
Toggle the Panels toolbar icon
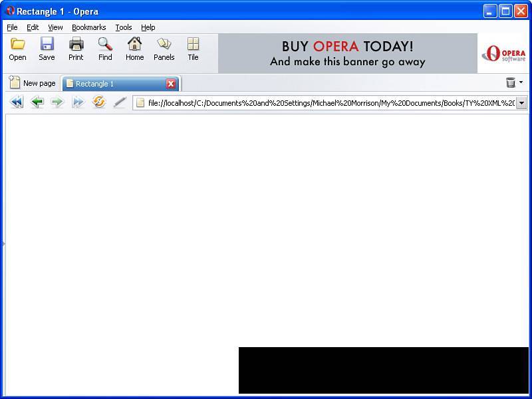tap(164, 44)
